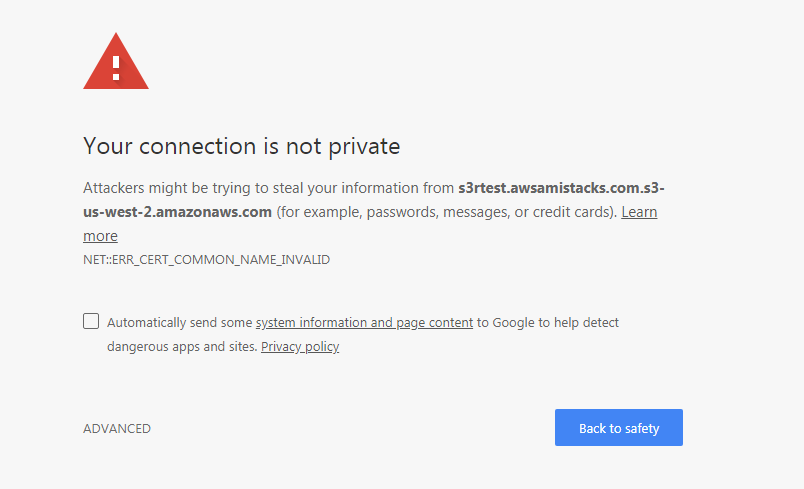Click the Back to safety button
Viewport: 804px width, 489px height.
[x=618, y=427]
